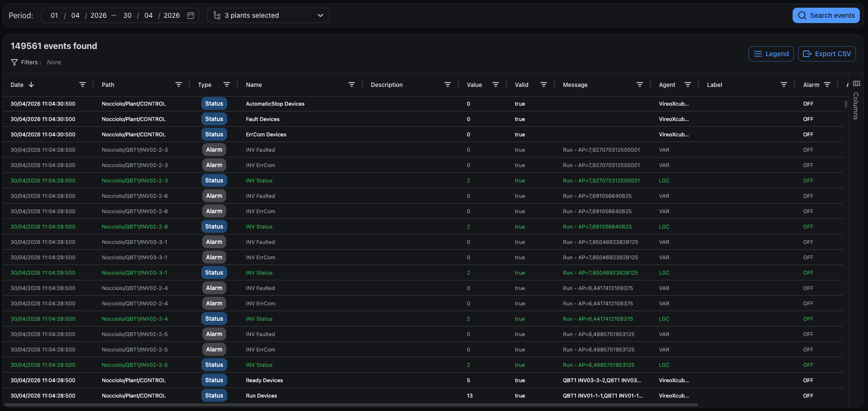The image size is (868, 411).
Task: Sort by the Name column header
Action: coord(254,85)
